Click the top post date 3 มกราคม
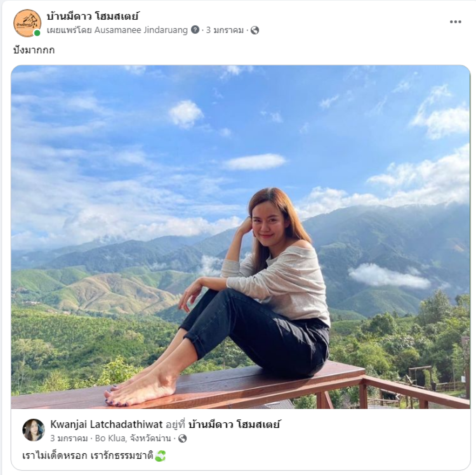This screenshot has width=476, height=475. [x=225, y=30]
